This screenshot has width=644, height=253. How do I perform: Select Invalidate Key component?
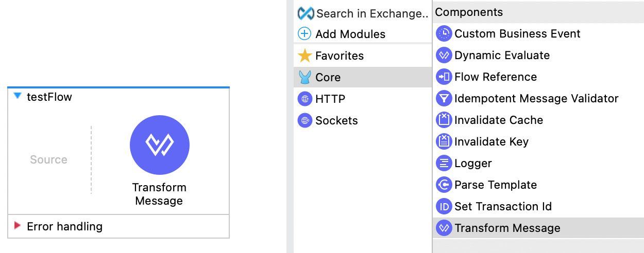pyautogui.click(x=538, y=142)
